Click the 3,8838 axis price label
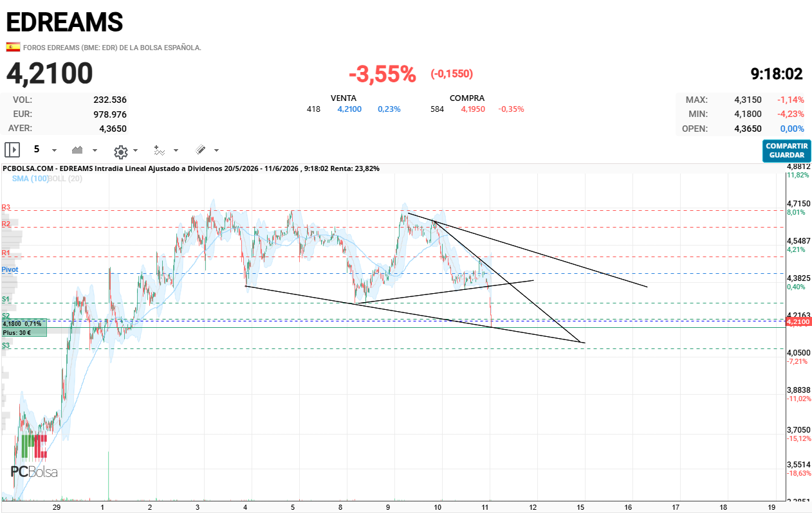Screen dimensions: 812x513 point(800,390)
